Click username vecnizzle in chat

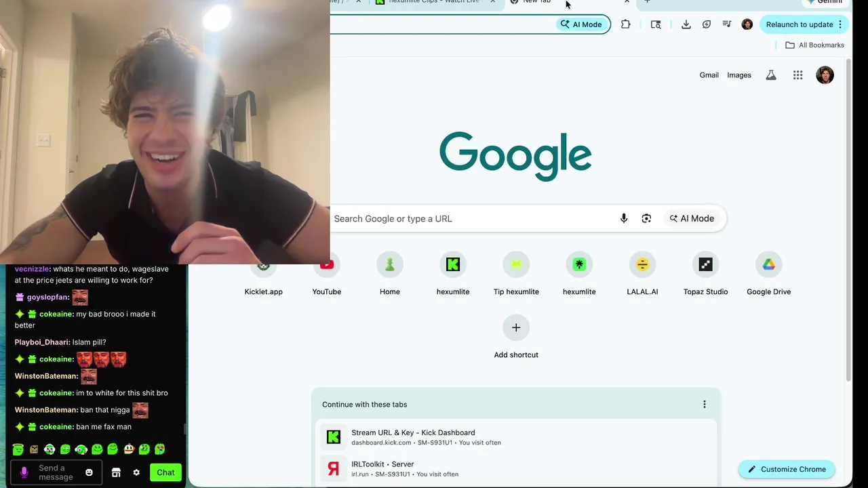click(32, 269)
